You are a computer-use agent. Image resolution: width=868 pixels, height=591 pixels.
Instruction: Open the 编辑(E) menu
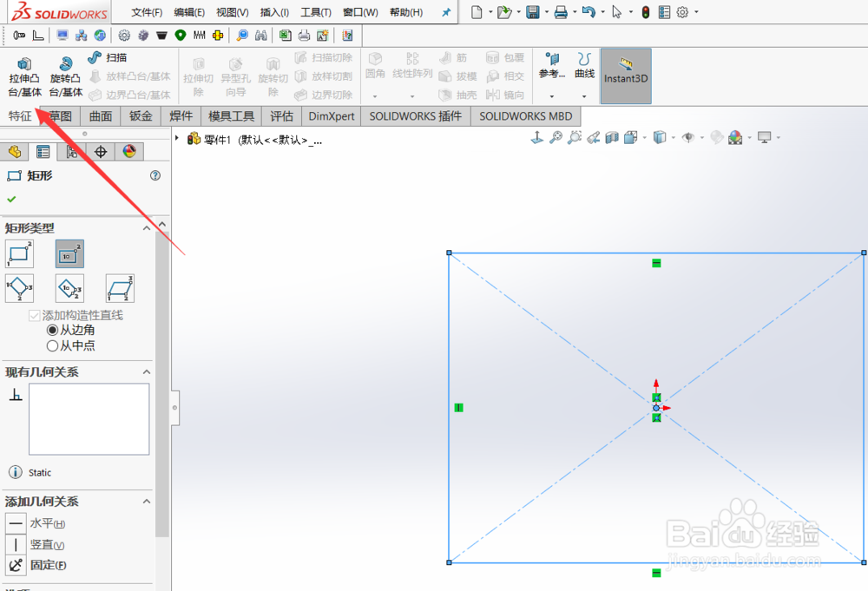[x=189, y=12]
